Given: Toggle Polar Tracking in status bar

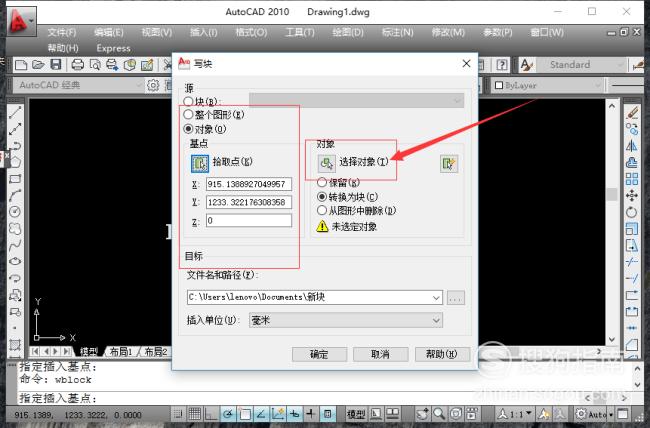Looking at the screenshot, I should coord(228,413).
